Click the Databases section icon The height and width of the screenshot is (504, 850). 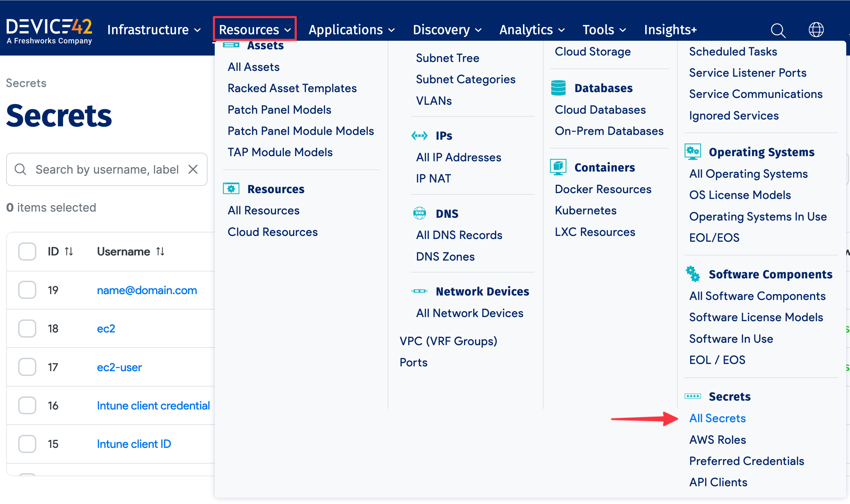click(x=558, y=88)
